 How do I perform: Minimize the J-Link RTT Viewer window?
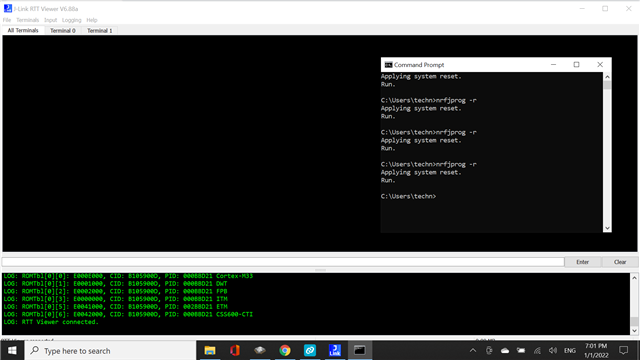click(582, 9)
